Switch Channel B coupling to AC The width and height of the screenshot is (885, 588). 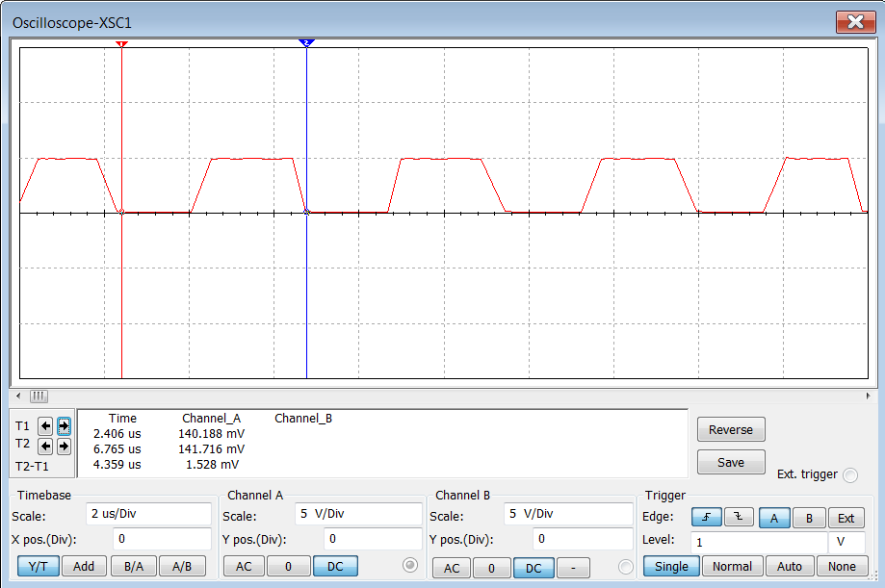451,567
